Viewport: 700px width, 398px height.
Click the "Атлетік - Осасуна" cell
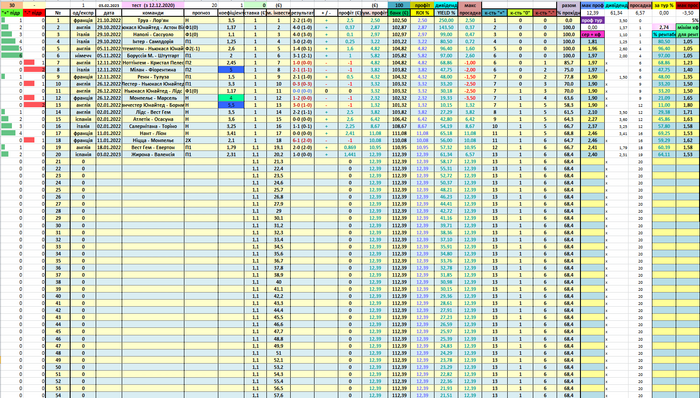pyautogui.click(x=153, y=119)
